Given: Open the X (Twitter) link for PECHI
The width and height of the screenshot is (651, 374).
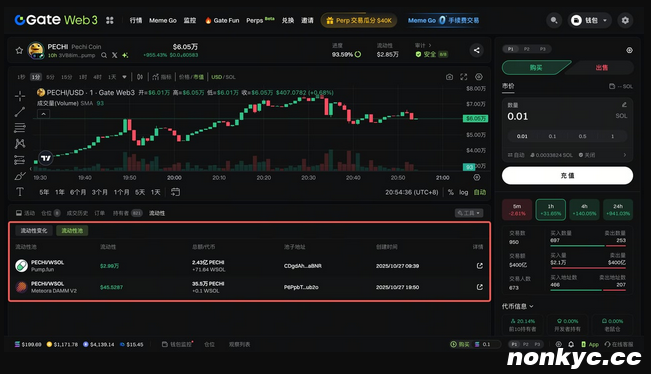Looking at the screenshot, I should pos(115,55).
